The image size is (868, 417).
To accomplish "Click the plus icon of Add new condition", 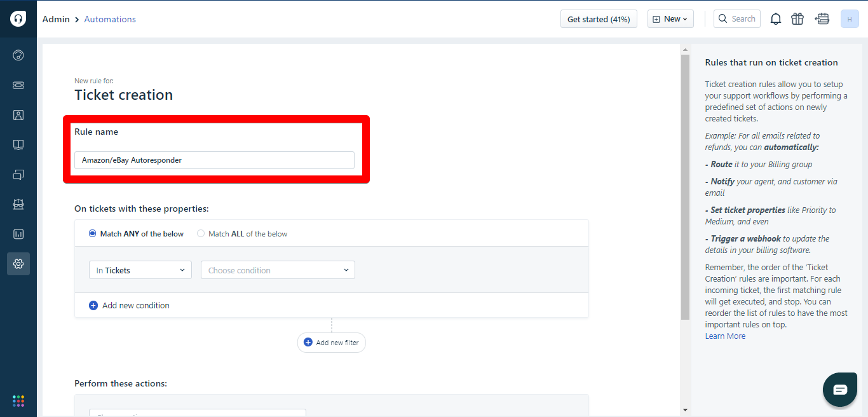I will pyautogui.click(x=93, y=305).
